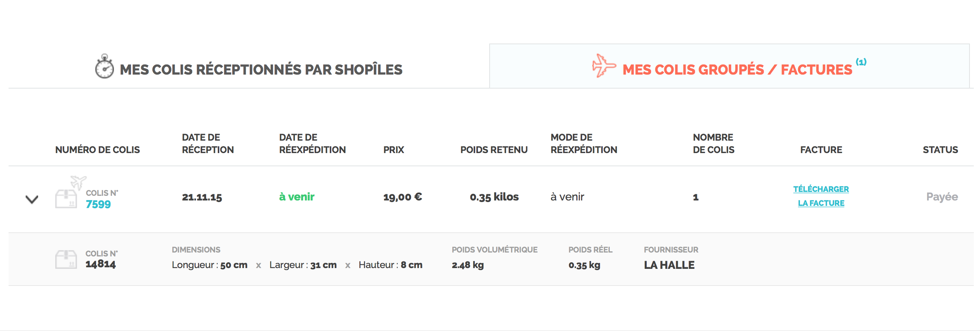The height and width of the screenshot is (331, 980).
Task: Download the invoice via Télécharger la facture
Action: point(821,196)
